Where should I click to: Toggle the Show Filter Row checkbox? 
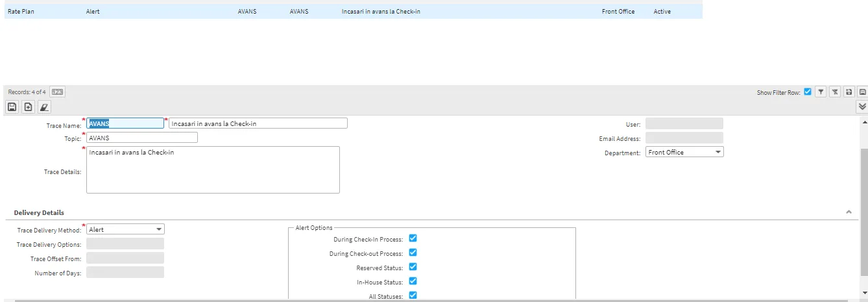pos(808,92)
